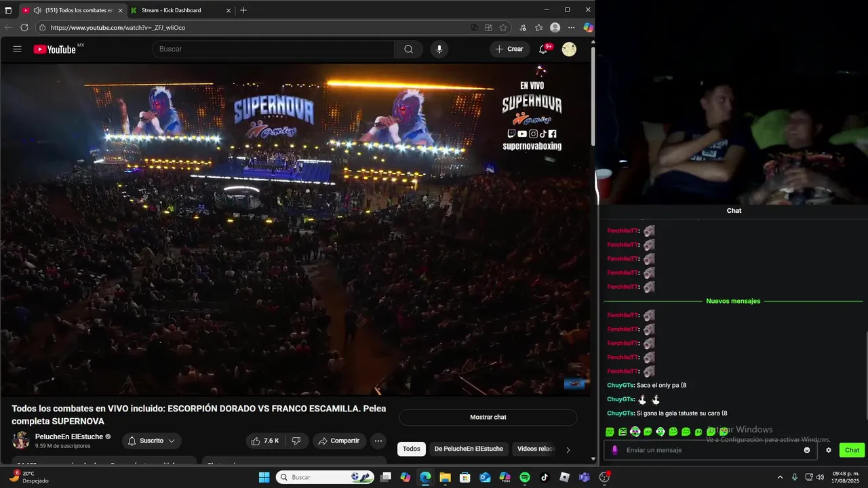Go to YouTube home via the logo
Viewport: 868px width, 488px height.
55,49
